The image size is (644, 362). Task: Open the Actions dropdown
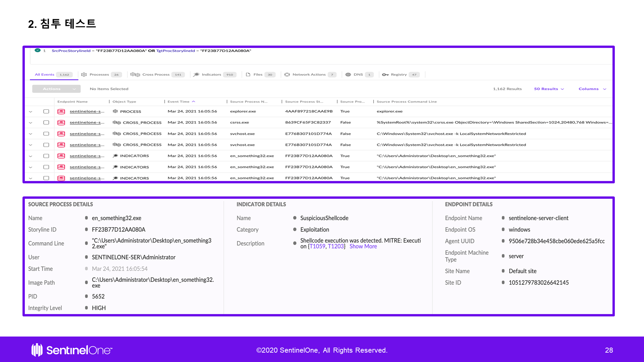coord(56,89)
